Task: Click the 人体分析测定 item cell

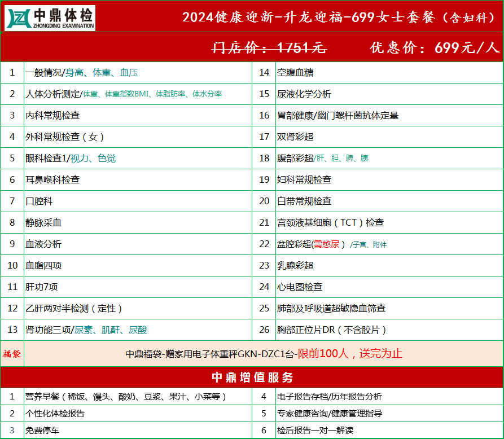Action: coord(138,94)
